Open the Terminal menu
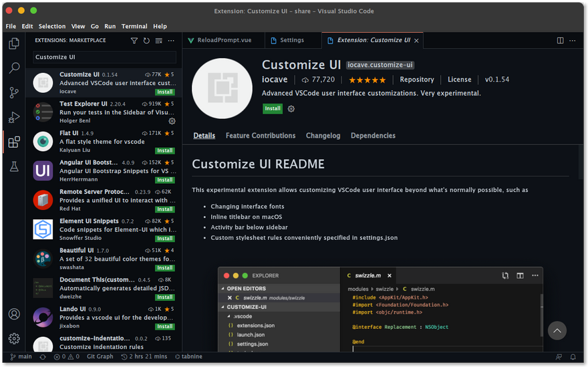 pyautogui.click(x=134, y=26)
